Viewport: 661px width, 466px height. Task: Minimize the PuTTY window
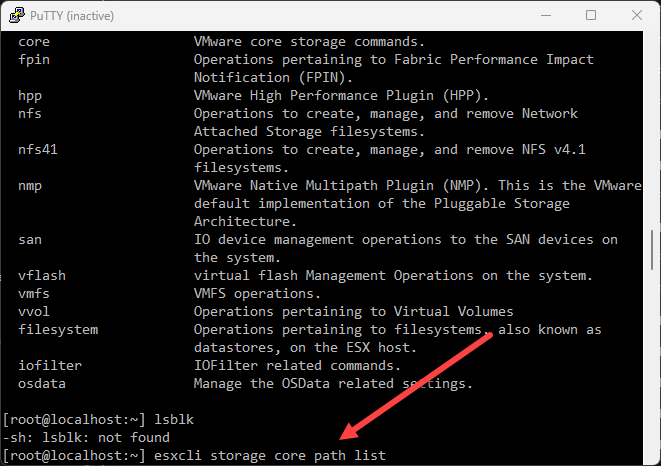(x=545, y=15)
